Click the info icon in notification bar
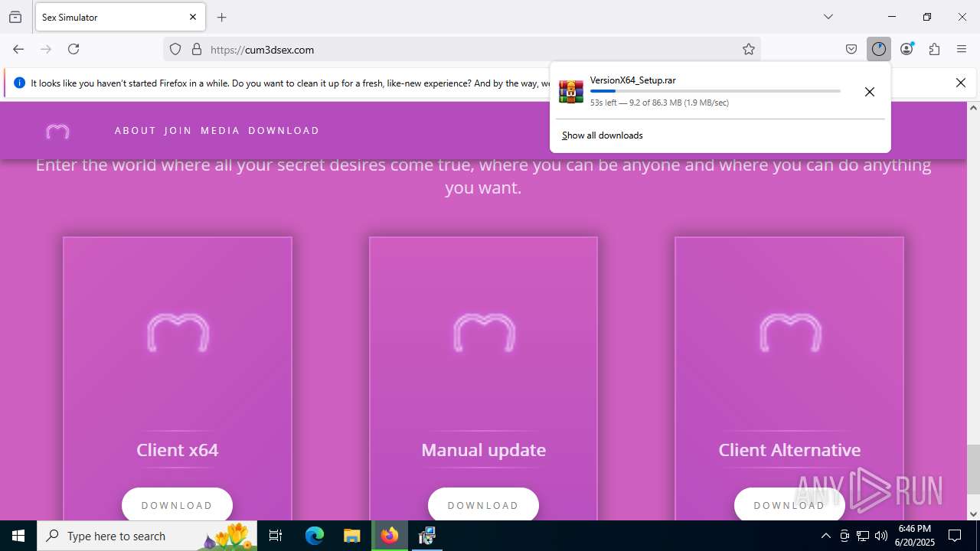 [x=19, y=83]
